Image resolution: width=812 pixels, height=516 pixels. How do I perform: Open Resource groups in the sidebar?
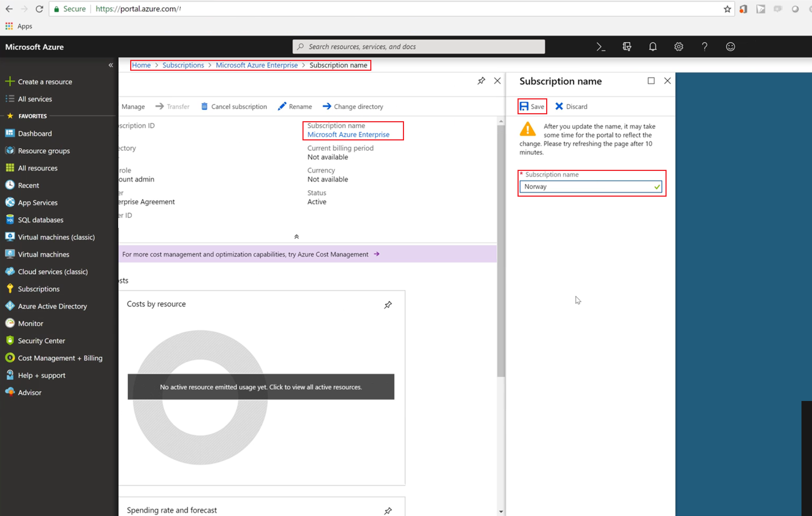(x=44, y=151)
